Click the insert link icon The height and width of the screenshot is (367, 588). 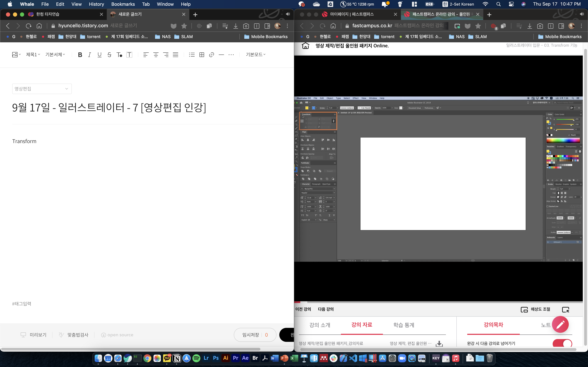click(211, 55)
